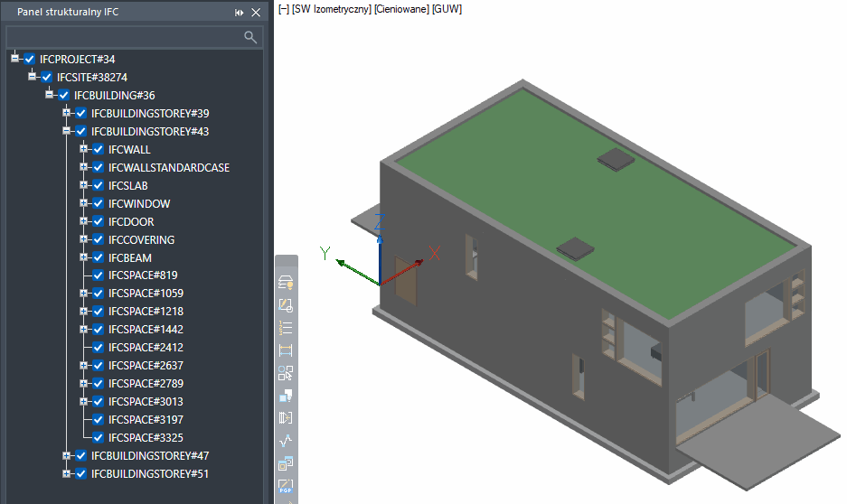
Task: Click the polyline graph tool icon
Action: click(286, 441)
